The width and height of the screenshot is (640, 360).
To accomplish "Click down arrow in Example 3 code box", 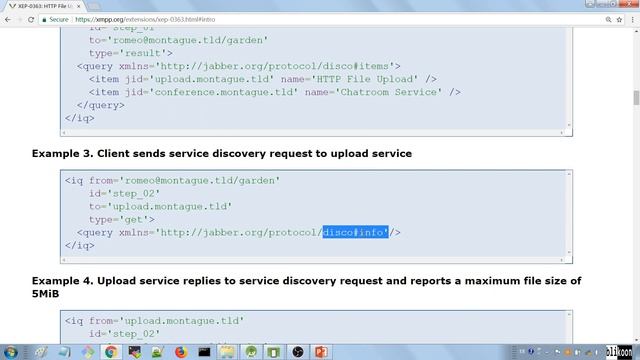I will point(569,253).
